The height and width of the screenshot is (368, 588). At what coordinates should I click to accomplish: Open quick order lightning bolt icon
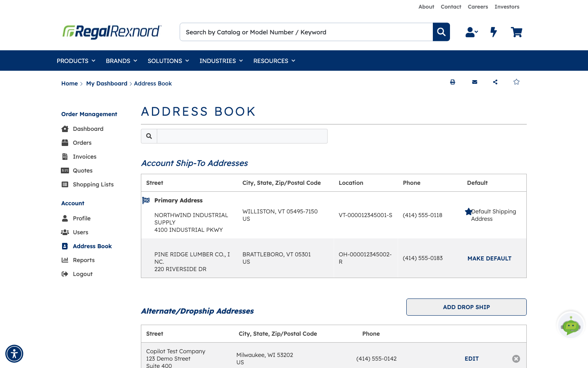(494, 32)
